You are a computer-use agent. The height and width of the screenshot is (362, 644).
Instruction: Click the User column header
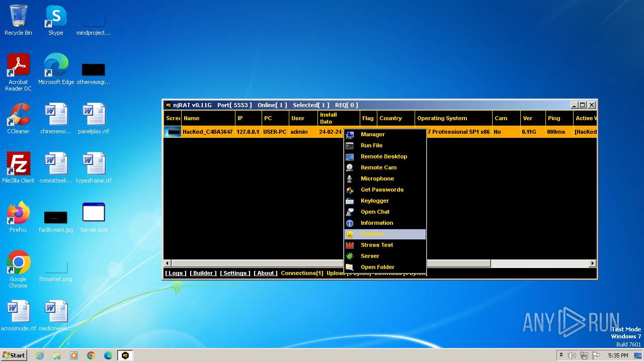pyautogui.click(x=303, y=118)
